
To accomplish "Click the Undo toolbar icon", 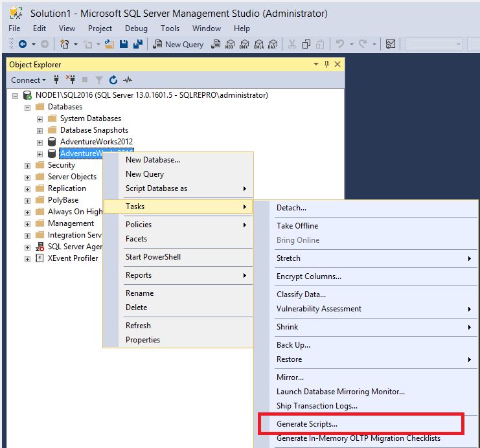I will pos(340,45).
